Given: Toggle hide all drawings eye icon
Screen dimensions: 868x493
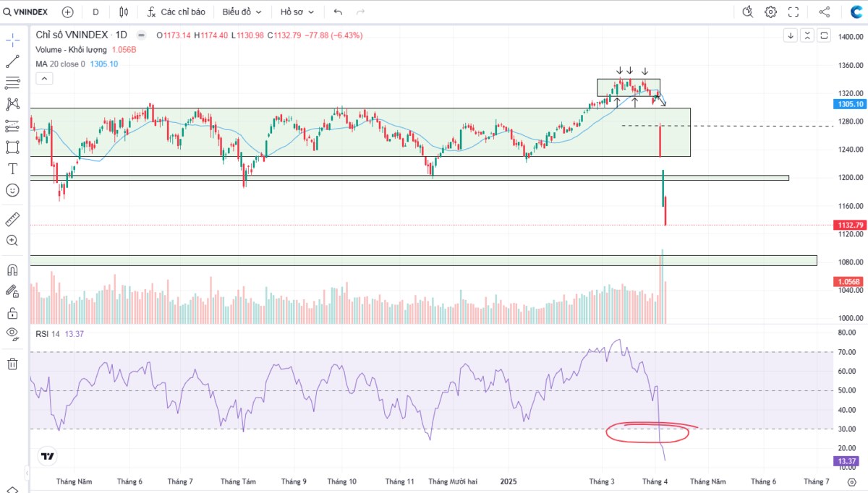Looking at the screenshot, I should coord(12,333).
